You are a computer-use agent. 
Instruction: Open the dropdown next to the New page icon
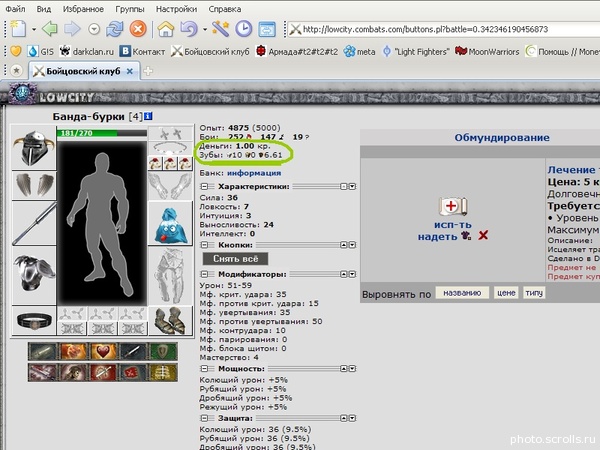click(x=34, y=29)
